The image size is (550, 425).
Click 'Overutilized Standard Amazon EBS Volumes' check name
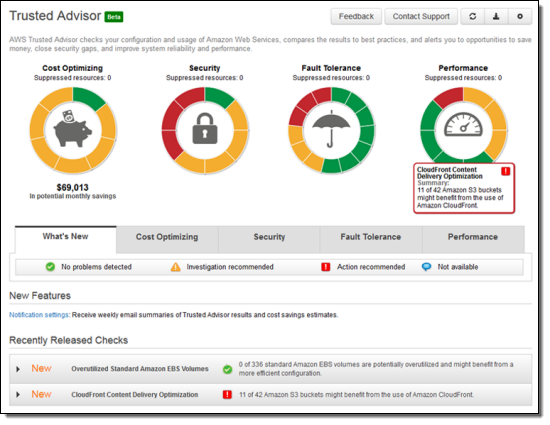click(x=140, y=369)
